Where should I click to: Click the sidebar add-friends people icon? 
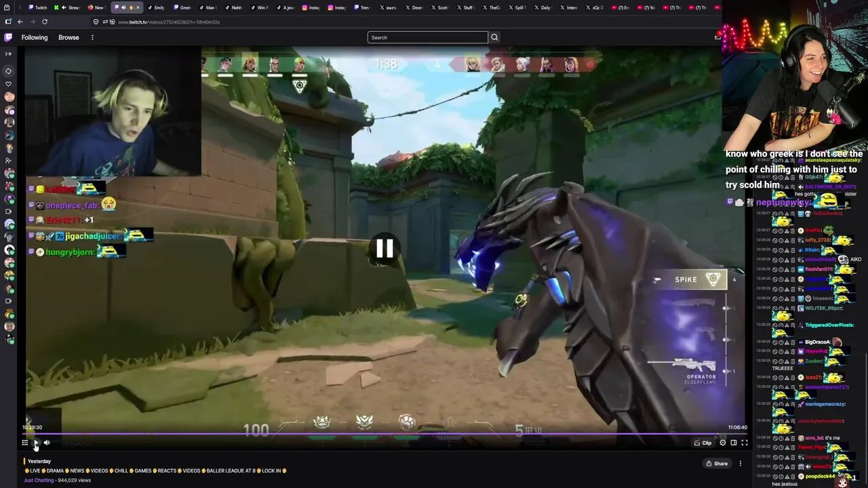[8, 161]
